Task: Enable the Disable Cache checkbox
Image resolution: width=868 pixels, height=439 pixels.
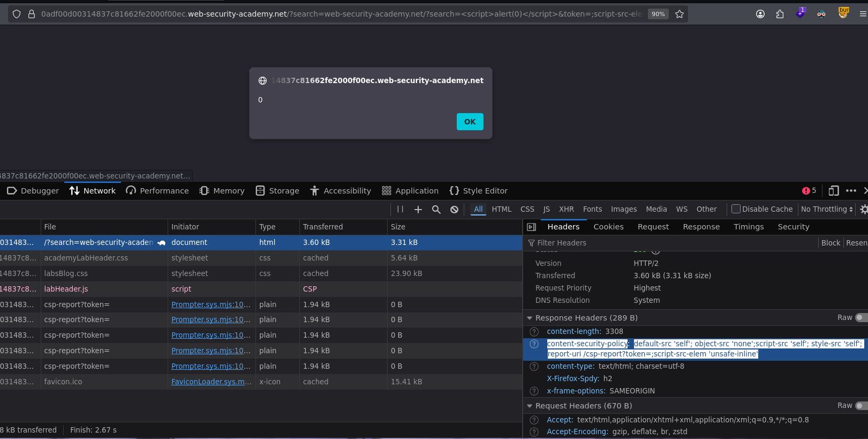Action: click(x=736, y=209)
